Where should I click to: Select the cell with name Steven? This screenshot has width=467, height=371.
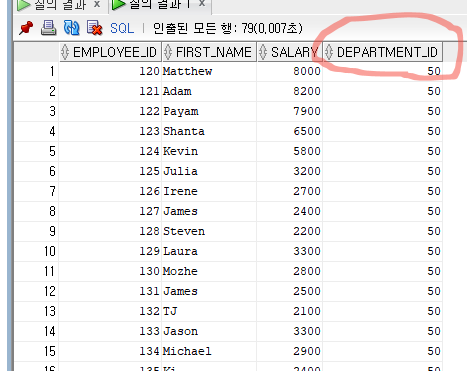click(209, 231)
